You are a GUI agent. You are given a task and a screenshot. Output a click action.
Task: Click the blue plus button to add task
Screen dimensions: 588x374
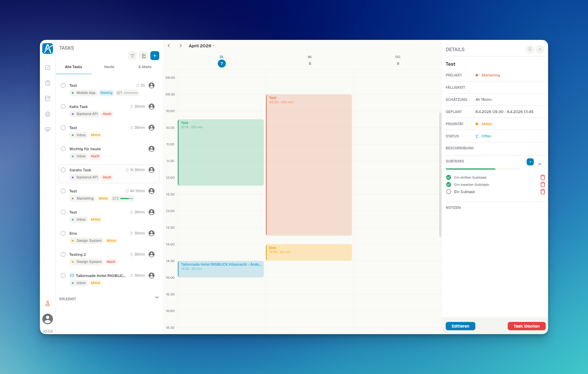point(155,56)
